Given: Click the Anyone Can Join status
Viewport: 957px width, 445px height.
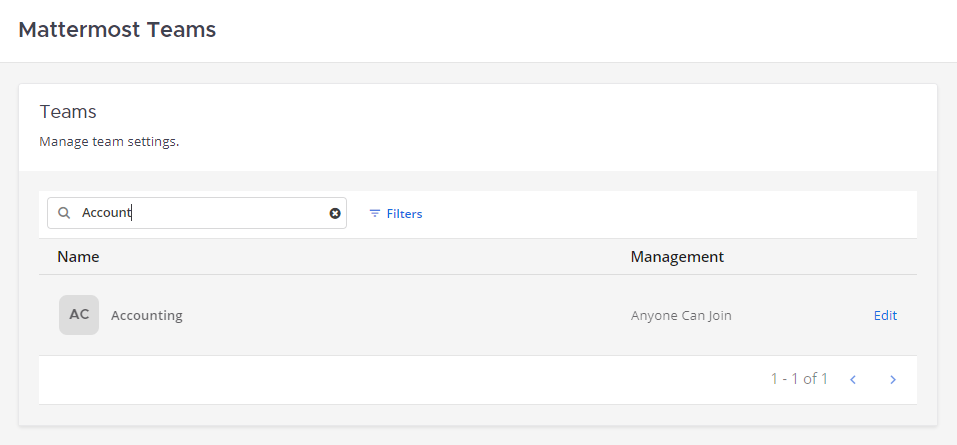Looking at the screenshot, I should click(681, 315).
